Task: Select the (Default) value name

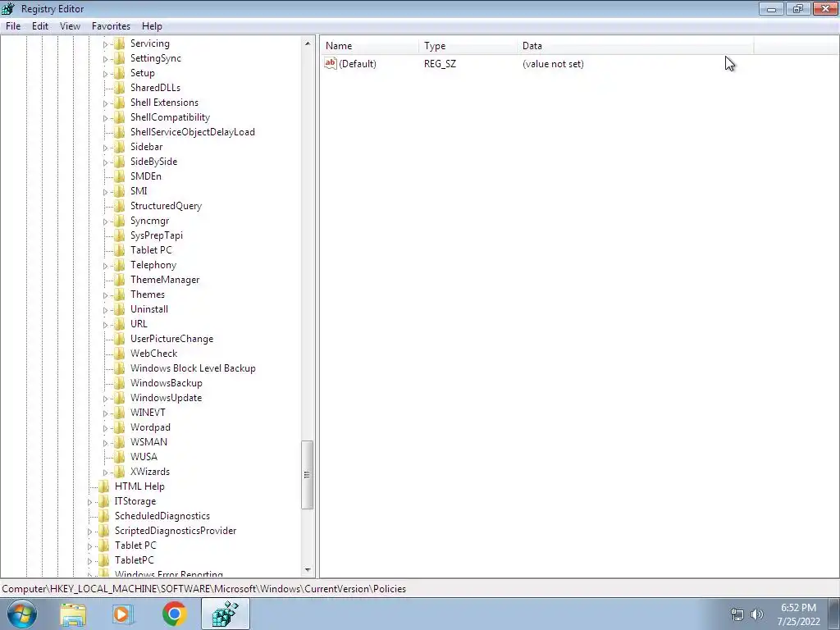Action: coord(358,64)
